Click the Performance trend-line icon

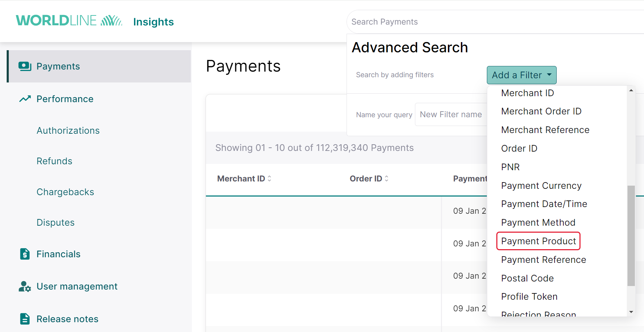point(25,99)
